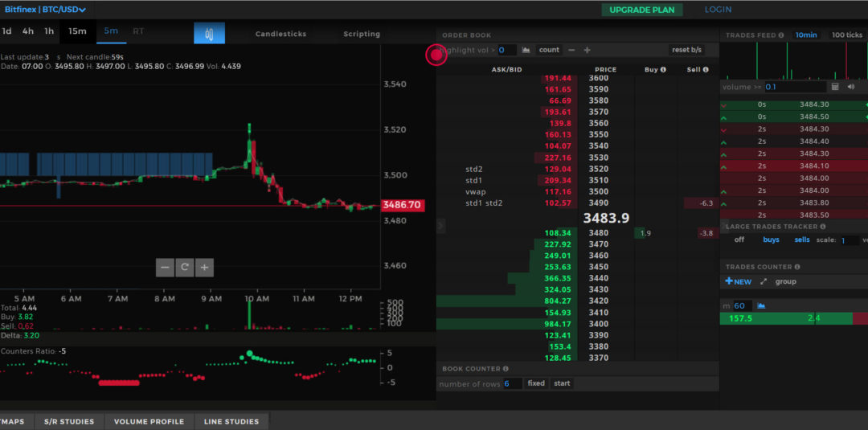Click the candlestick chart type icon
Viewport: 868px width, 430px height.
tap(209, 34)
